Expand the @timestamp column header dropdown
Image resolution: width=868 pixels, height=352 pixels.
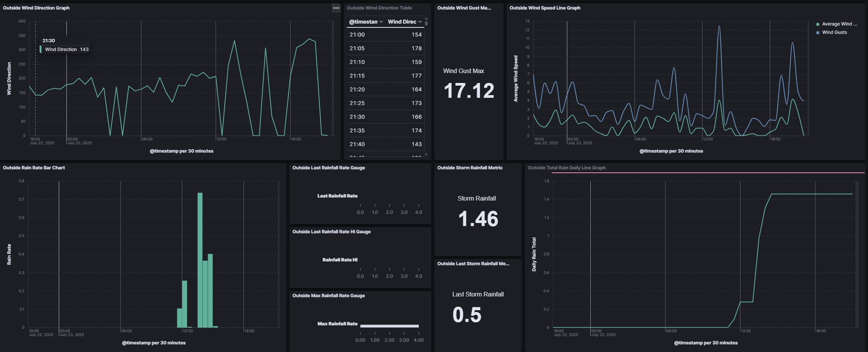tap(381, 22)
